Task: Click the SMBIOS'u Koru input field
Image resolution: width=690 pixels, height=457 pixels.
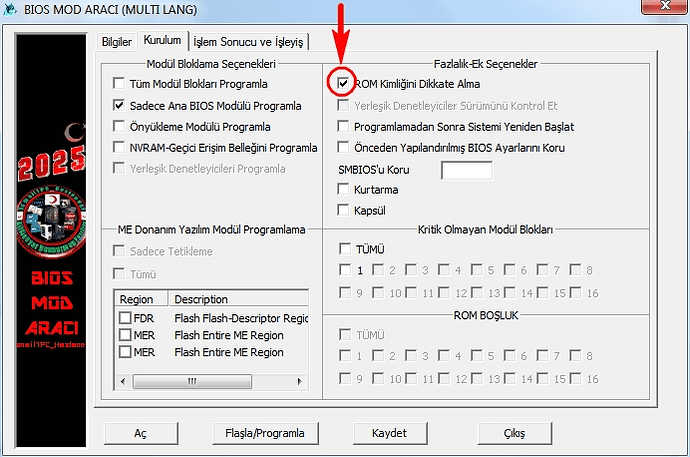Action: [x=466, y=170]
